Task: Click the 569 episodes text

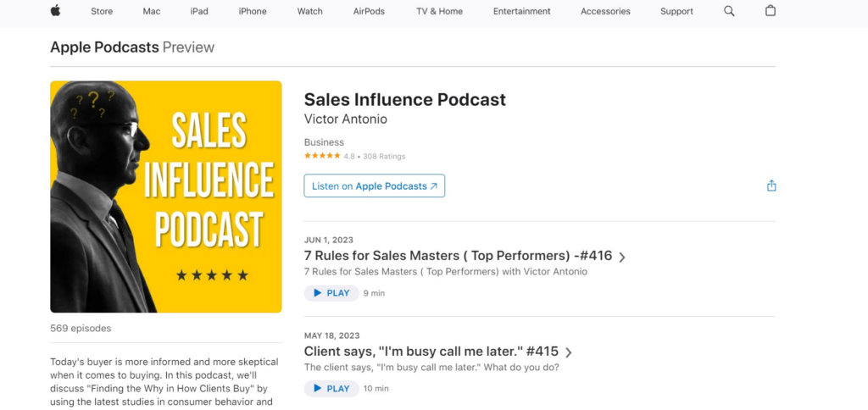Action: (81, 328)
